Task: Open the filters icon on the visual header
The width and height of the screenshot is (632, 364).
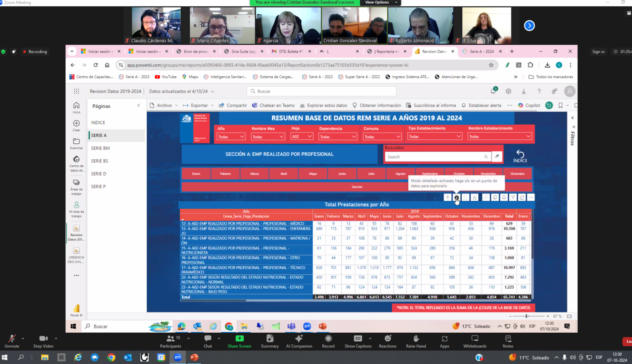Action: [x=513, y=197]
